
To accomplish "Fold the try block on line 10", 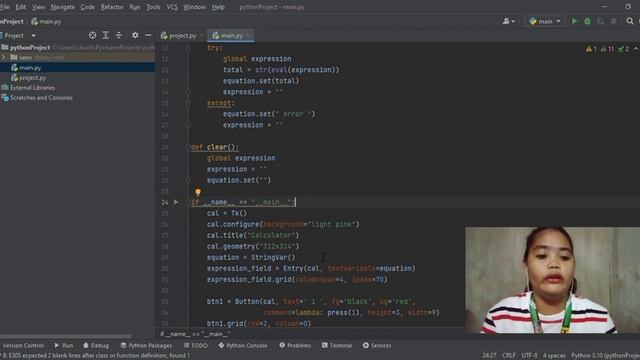I will pos(188,48).
